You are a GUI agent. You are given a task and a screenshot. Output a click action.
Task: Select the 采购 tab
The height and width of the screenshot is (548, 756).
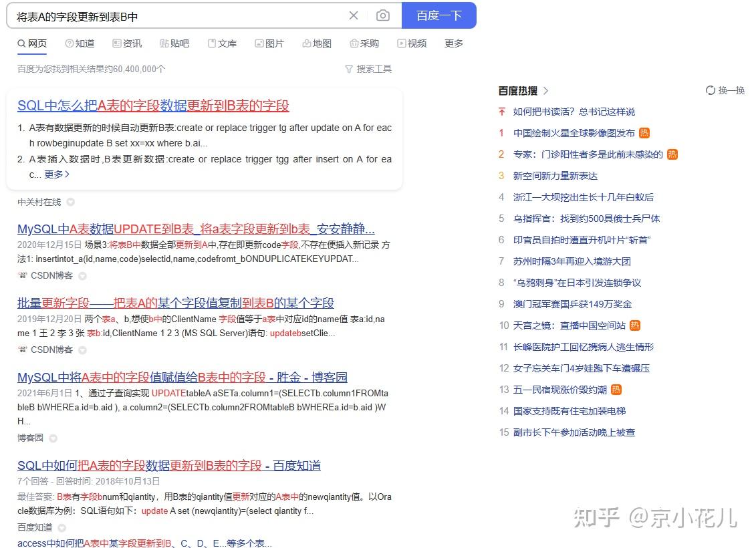coord(364,43)
